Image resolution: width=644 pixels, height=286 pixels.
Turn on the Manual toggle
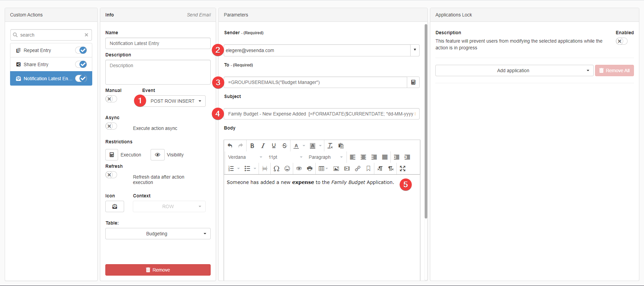[111, 99]
